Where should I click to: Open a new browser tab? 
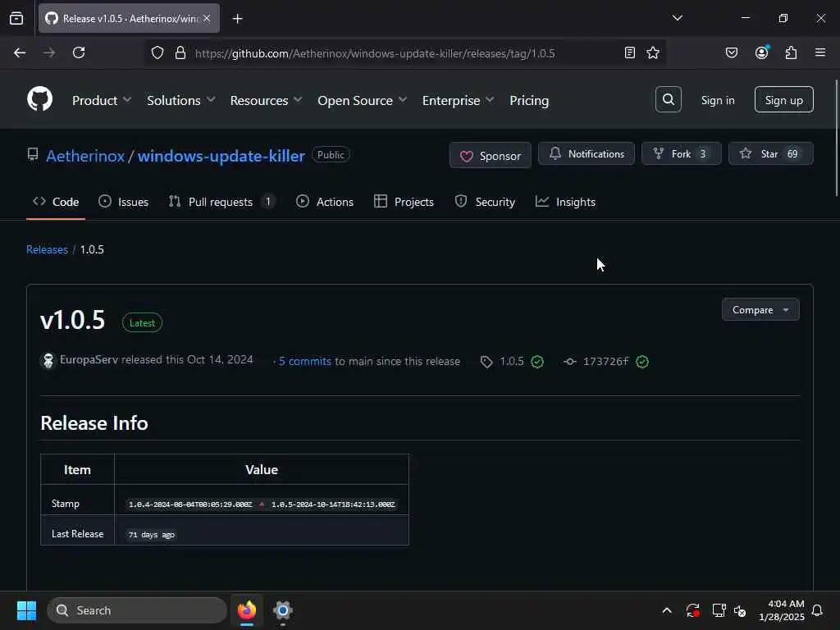[x=237, y=19]
